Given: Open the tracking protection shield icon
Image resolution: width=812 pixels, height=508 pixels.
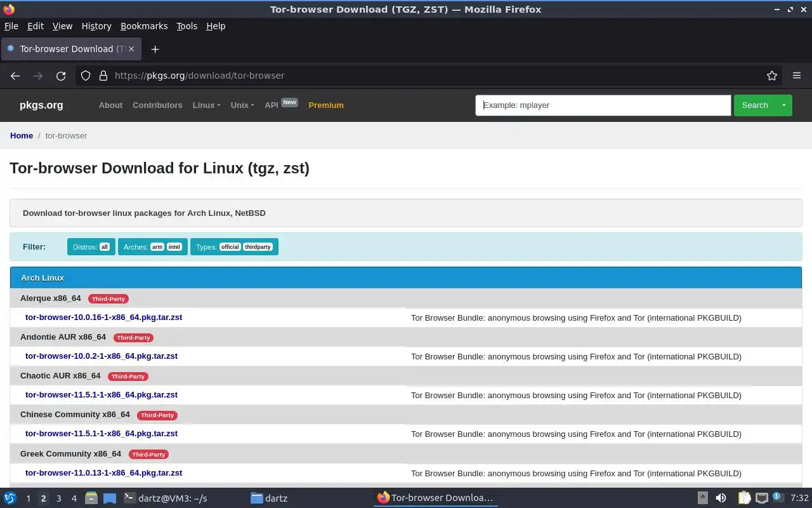Looking at the screenshot, I should [x=86, y=76].
